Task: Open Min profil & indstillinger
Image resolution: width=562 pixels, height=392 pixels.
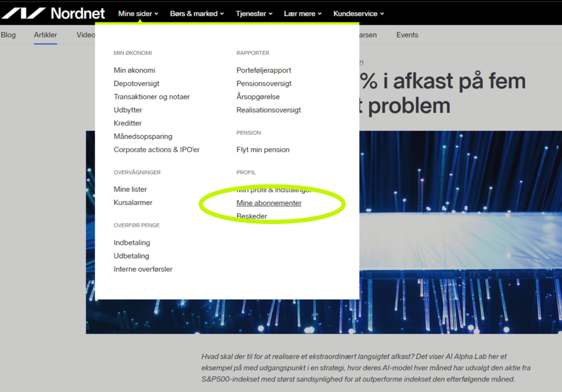Action: [274, 190]
